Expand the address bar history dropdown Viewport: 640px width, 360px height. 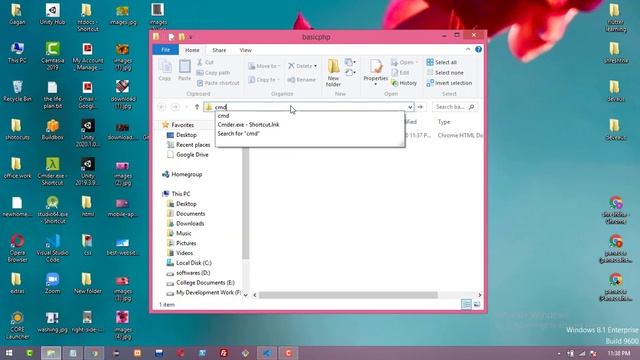(410, 107)
